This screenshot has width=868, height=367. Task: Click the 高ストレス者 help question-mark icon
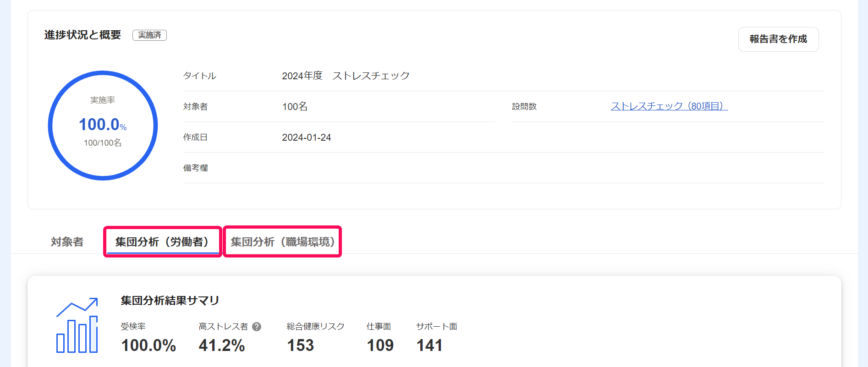tap(257, 327)
